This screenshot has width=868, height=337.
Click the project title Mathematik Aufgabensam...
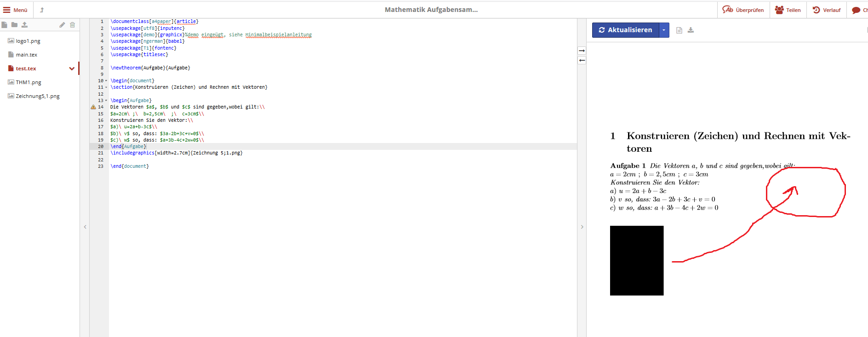[431, 10]
